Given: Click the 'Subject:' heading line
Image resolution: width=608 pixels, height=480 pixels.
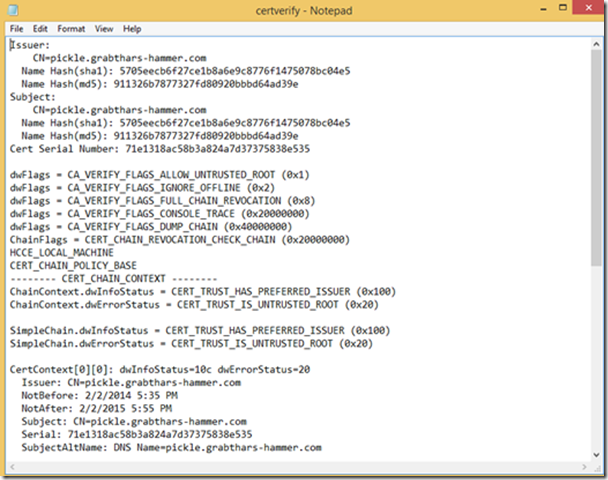Looking at the screenshot, I should pyautogui.click(x=33, y=97).
